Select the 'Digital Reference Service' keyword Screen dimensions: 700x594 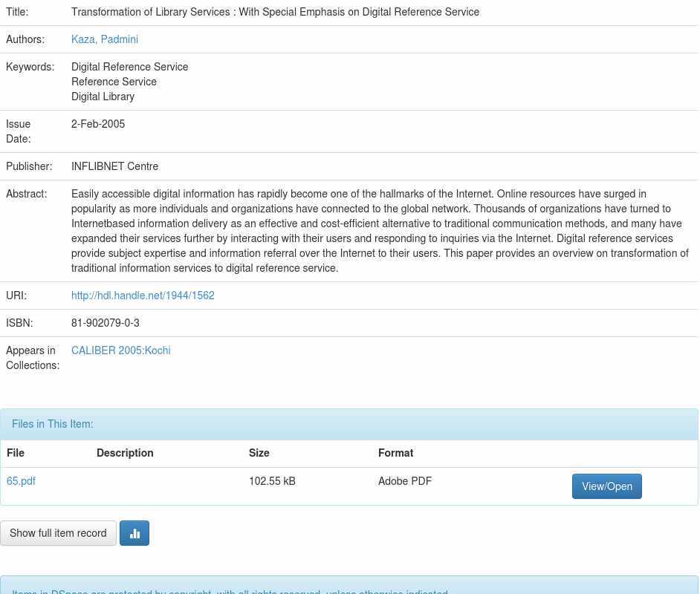pyautogui.click(x=130, y=67)
